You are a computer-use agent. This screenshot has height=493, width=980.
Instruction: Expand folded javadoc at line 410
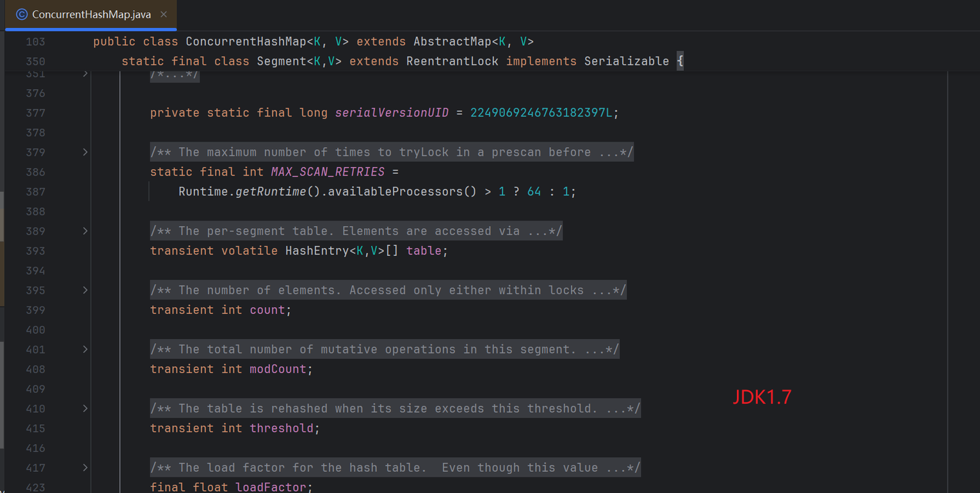[x=85, y=409]
